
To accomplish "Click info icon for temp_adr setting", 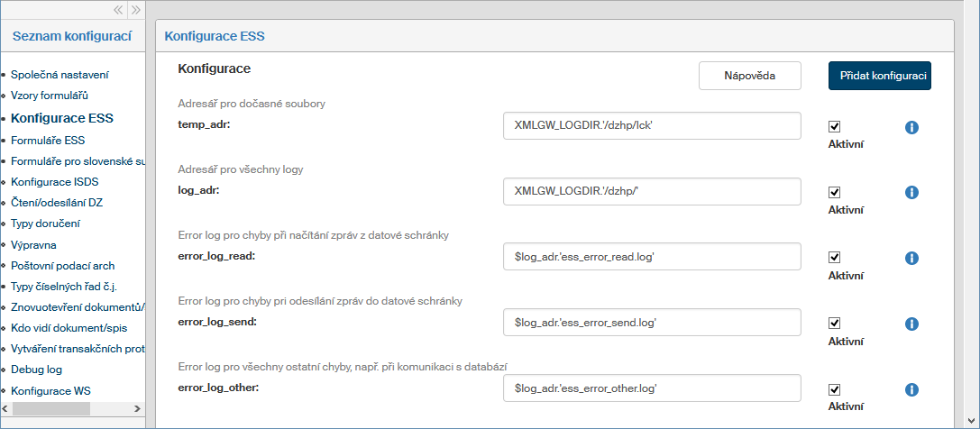I will (x=911, y=127).
